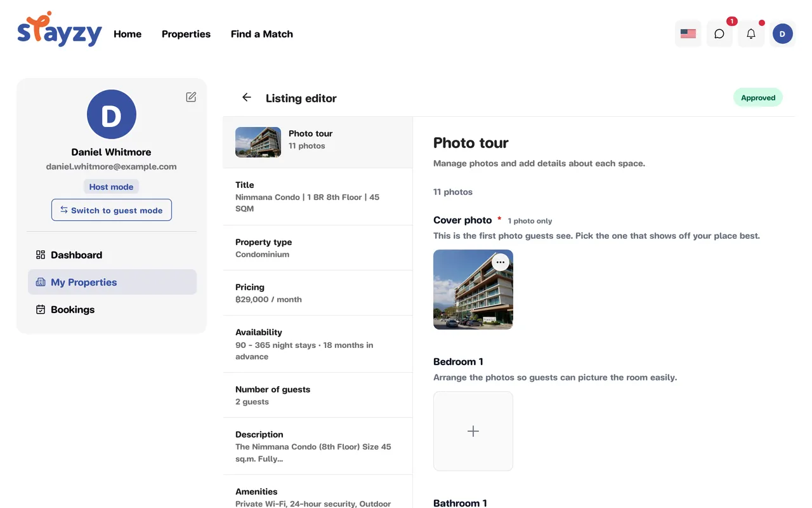Screen dimensions: 812x508
Task: Open the user avatar menu in header
Action: (783, 34)
